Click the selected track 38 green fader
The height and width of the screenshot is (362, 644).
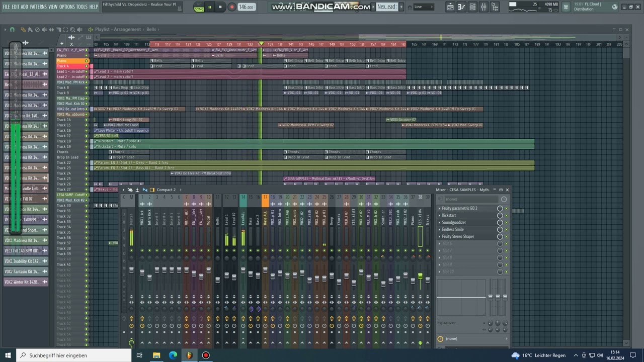click(x=421, y=277)
